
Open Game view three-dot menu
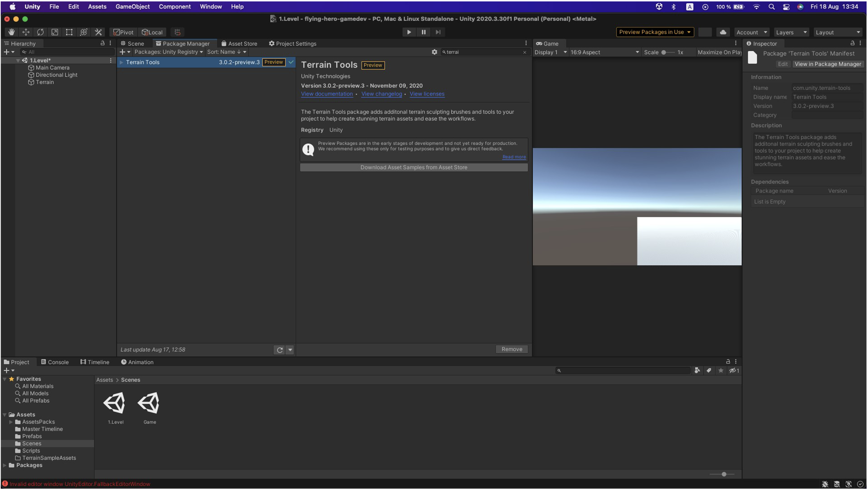pos(736,43)
